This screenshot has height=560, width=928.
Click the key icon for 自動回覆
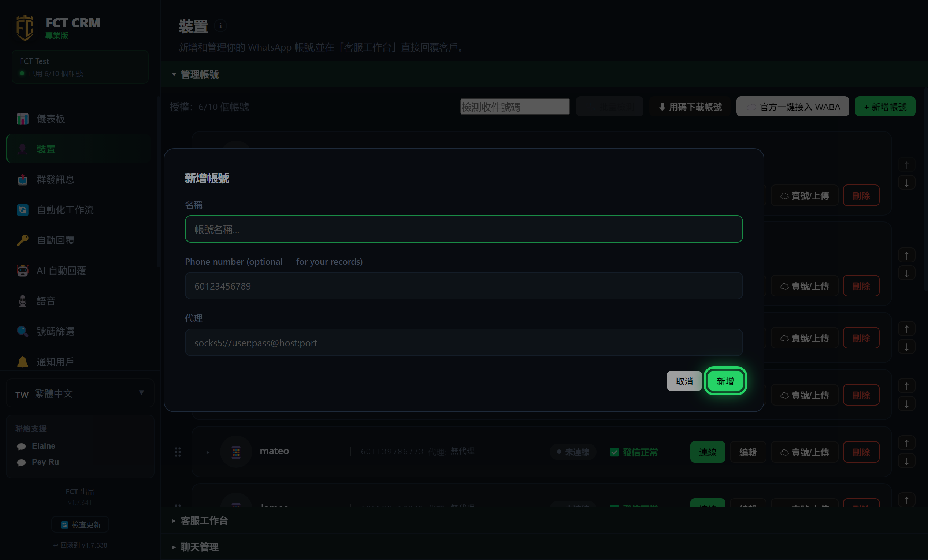[23, 240]
